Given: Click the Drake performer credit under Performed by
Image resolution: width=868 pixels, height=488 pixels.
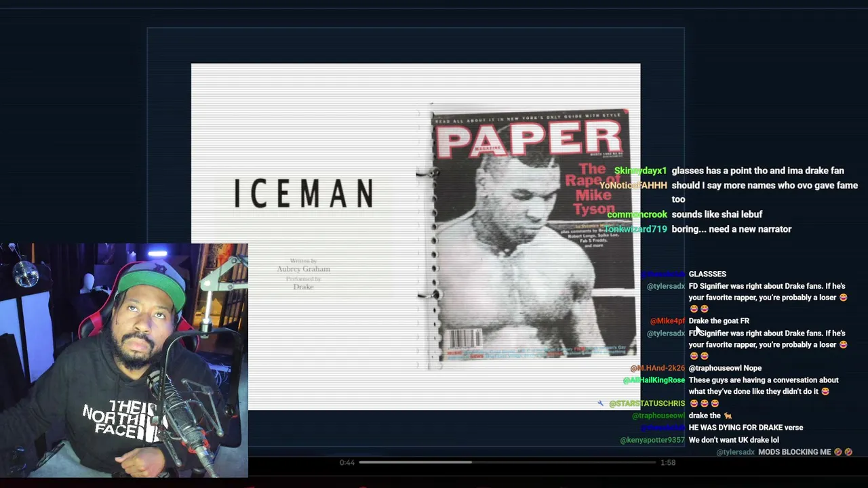Looking at the screenshot, I should pos(303,287).
